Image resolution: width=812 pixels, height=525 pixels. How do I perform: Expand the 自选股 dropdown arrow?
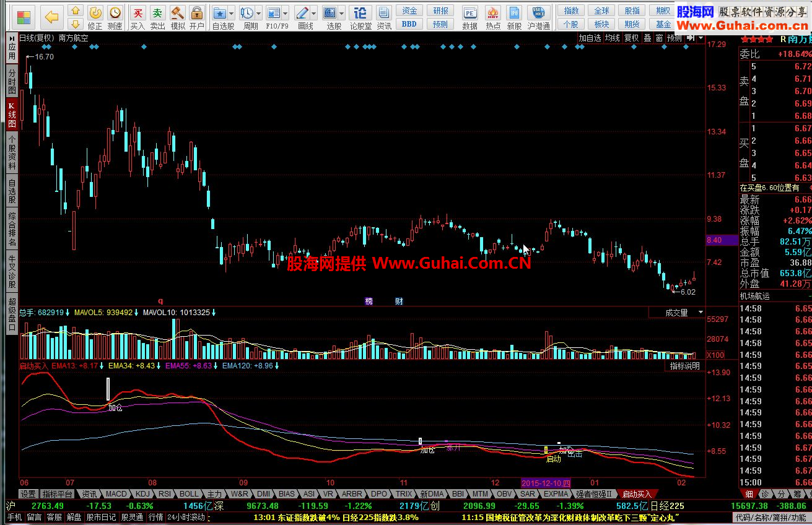[x=231, y=13]
